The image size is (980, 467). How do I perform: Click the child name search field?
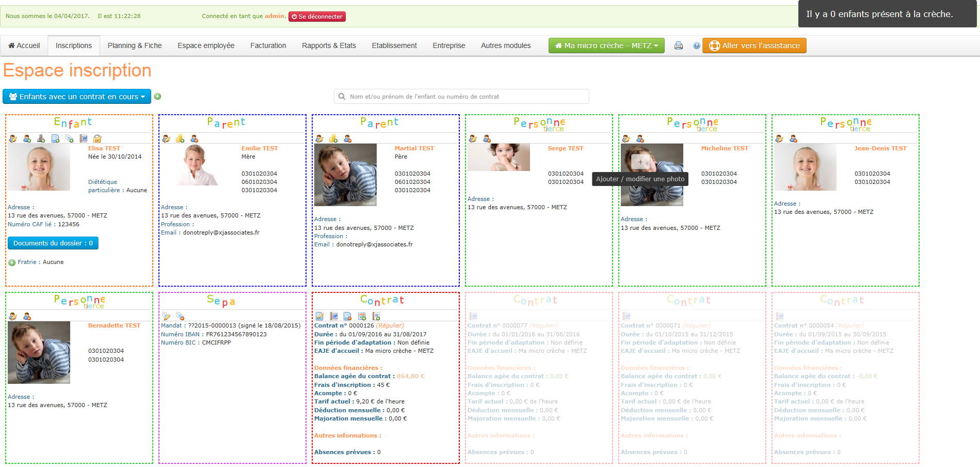pos(462,97)
